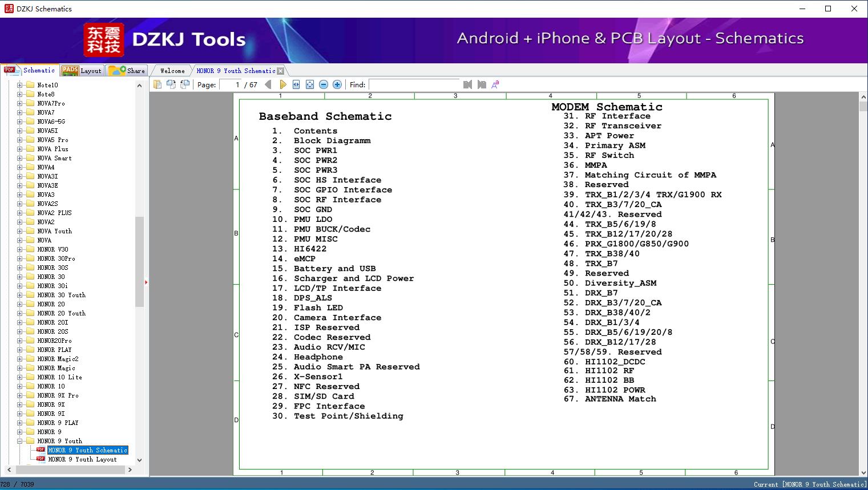
Task: Click the tree panel scroll up arrow
Action: tap(139, 86)
